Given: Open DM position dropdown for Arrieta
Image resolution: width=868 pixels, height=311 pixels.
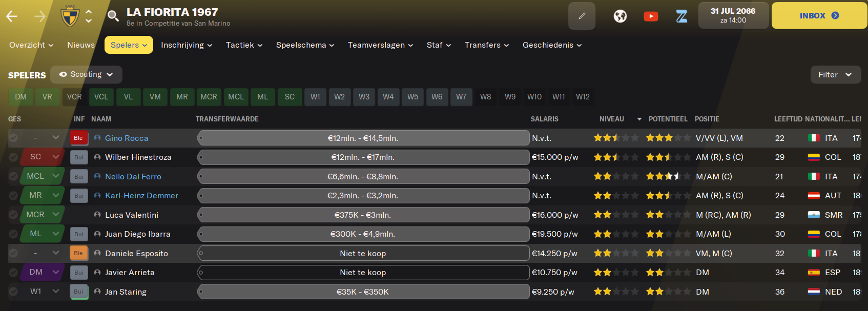Looking at the screenshot, I should (43, 272).
